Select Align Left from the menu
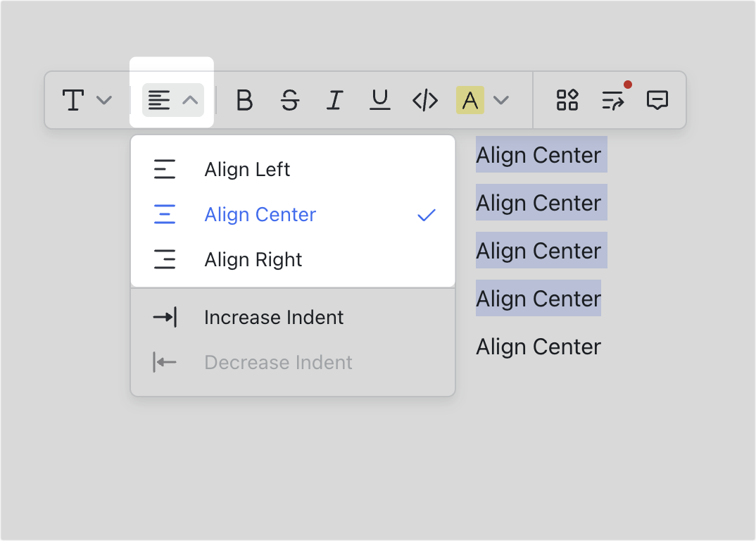This screenshot has height=541, width=756. click(x=246, y=169)
